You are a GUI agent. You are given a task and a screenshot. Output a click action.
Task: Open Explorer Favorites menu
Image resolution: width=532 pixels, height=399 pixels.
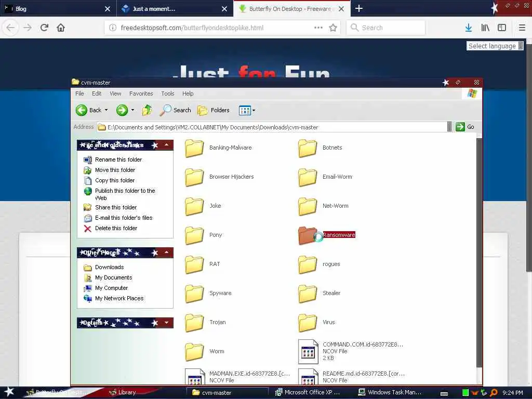[x=141, y=94]
